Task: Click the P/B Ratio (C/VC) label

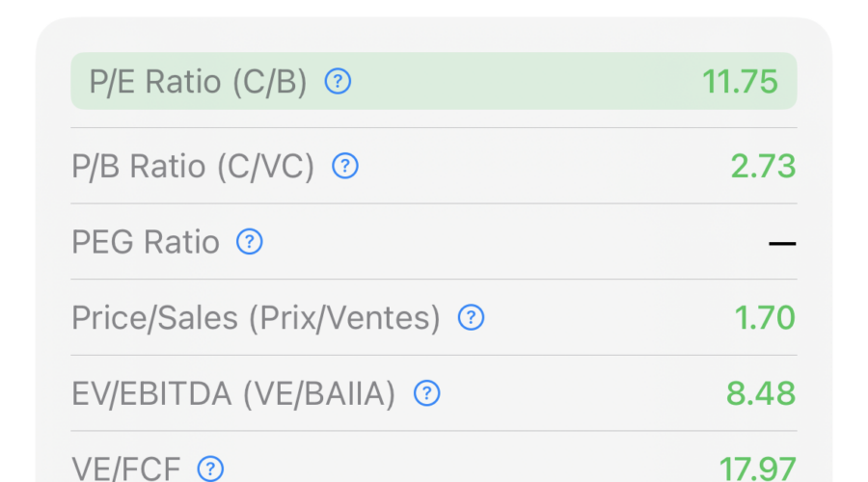Action: tap(193, 167)
